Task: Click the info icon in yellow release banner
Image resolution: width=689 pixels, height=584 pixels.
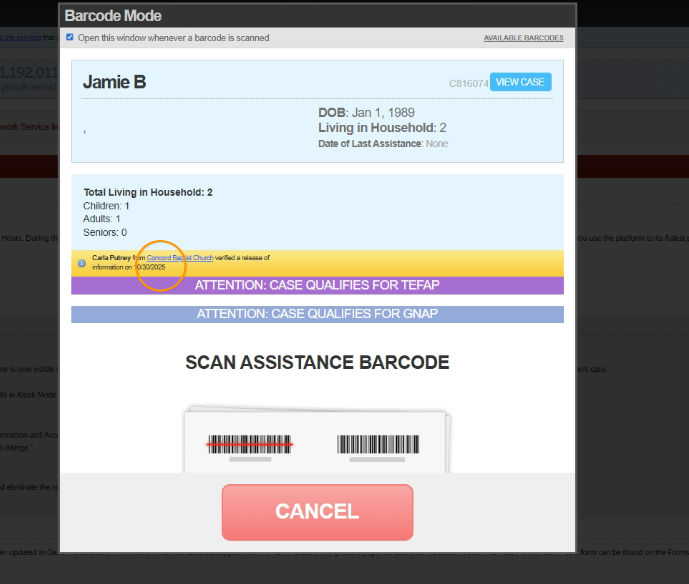Action: click(82, 263)
